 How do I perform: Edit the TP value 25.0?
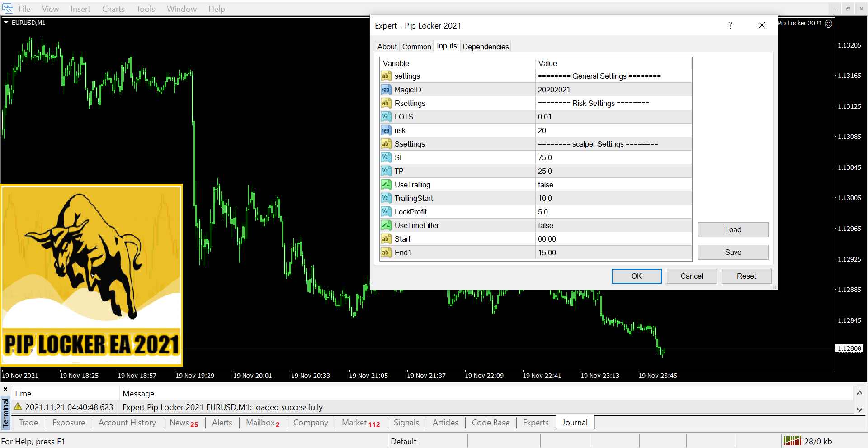(x=613, y=171)
